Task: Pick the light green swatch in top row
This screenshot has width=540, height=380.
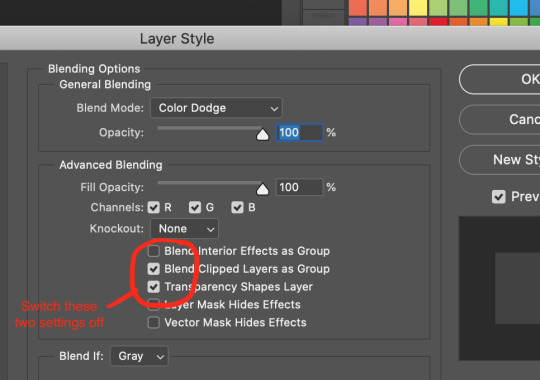Action: [438, 8]
